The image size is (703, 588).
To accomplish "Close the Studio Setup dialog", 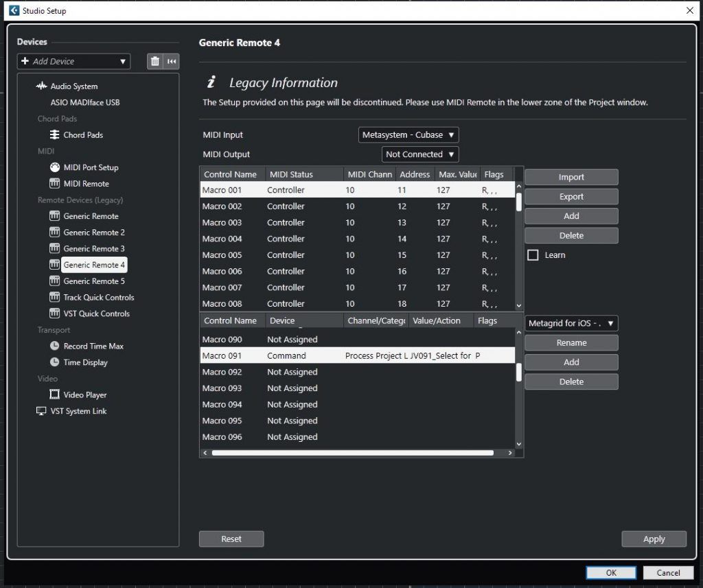I will (689, 10).
